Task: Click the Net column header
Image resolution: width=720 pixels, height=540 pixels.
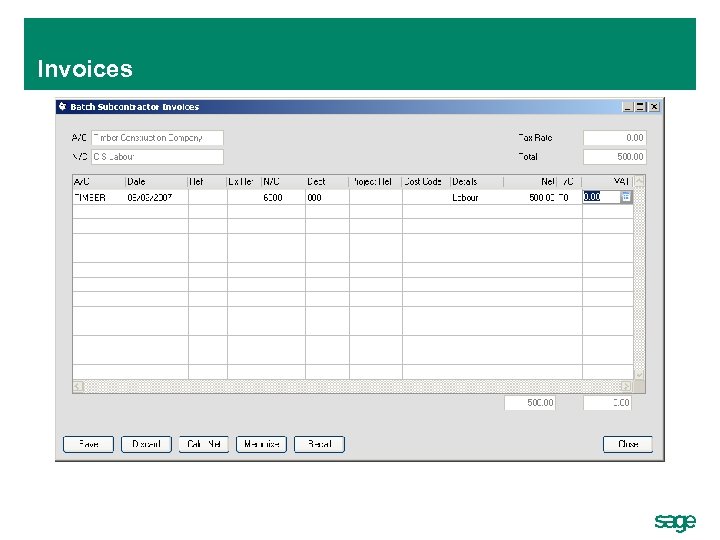Action: [530, 182]
